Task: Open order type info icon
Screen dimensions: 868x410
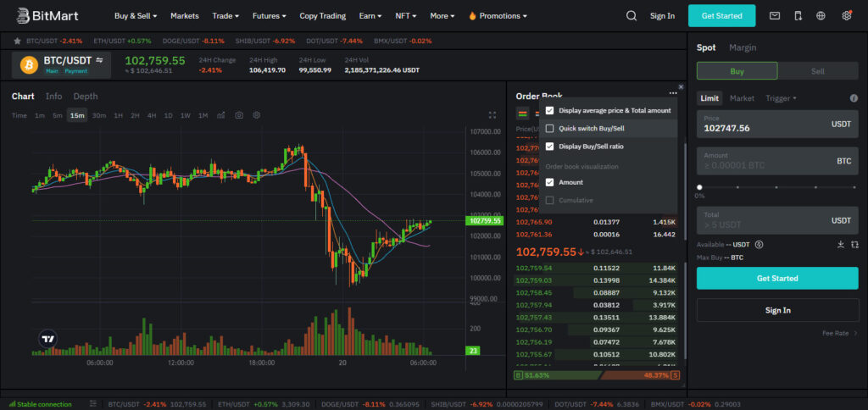Action: coord(854,98)
